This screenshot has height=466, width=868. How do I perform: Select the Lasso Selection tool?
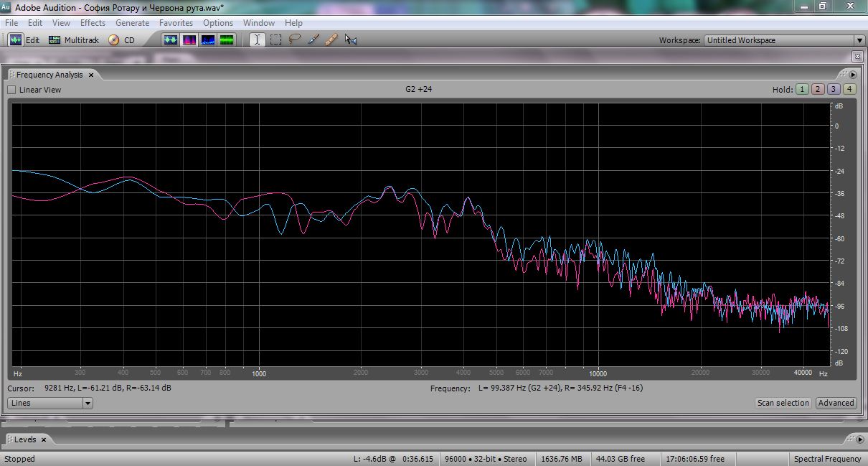294,40
